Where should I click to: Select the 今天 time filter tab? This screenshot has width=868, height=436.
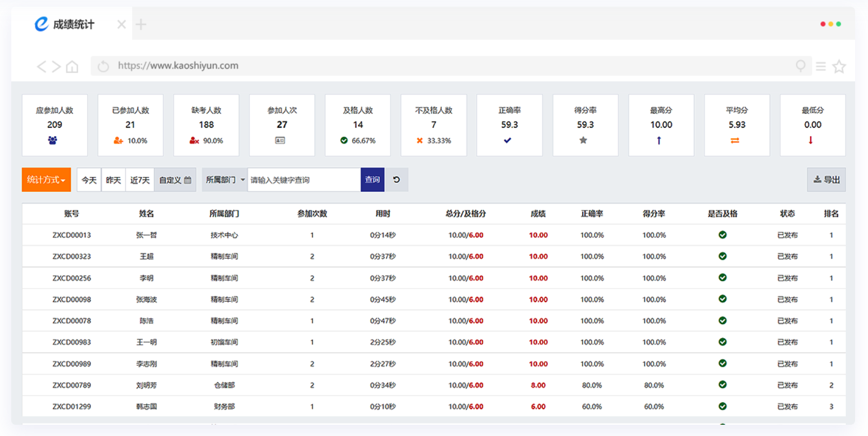tap(89, 180)
